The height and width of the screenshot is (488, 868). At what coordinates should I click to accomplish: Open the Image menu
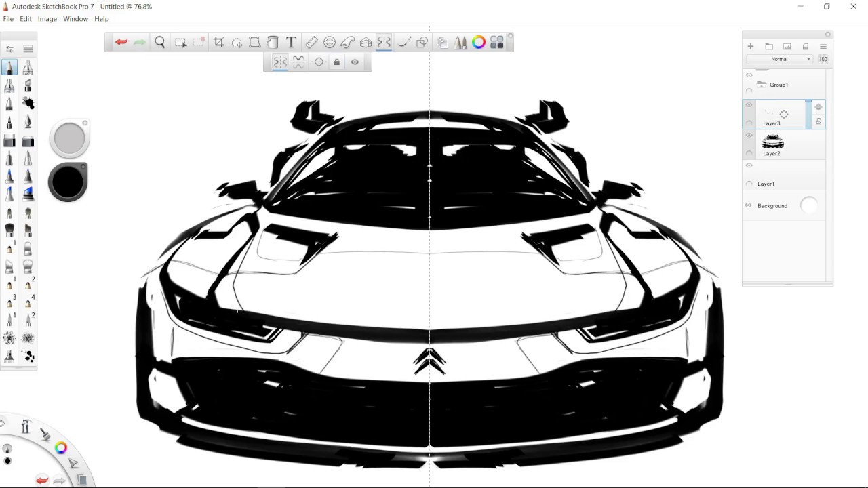pos(47,18)
